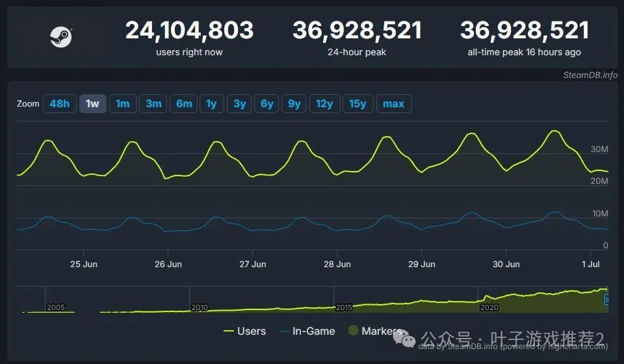Click the 26 Jun axis label

click(x=168, y=264)
